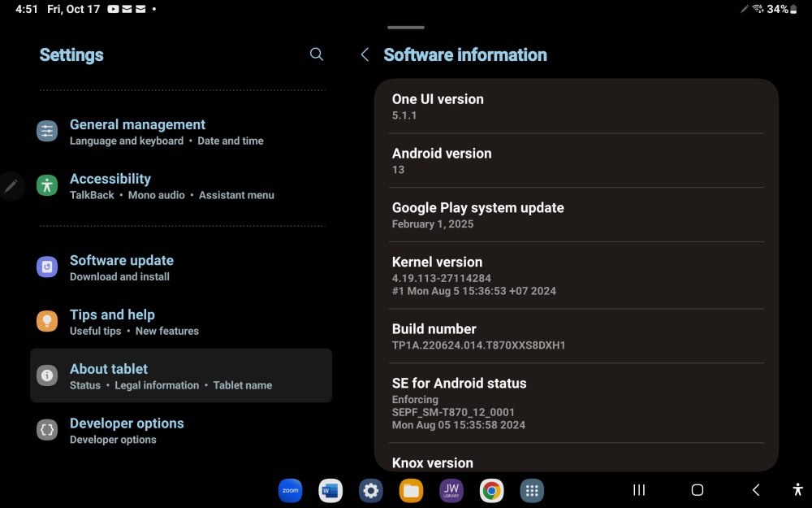
Task: Tap Google Play system update entry
Action: click(478, 215)
